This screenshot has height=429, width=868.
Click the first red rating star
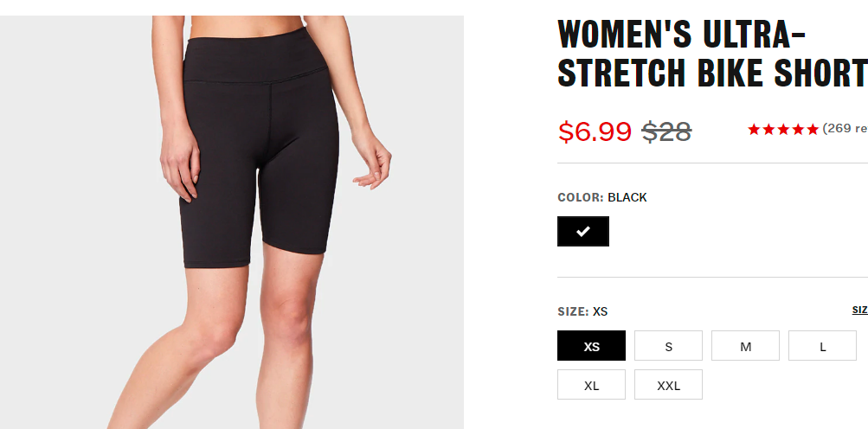click(754, 130)
